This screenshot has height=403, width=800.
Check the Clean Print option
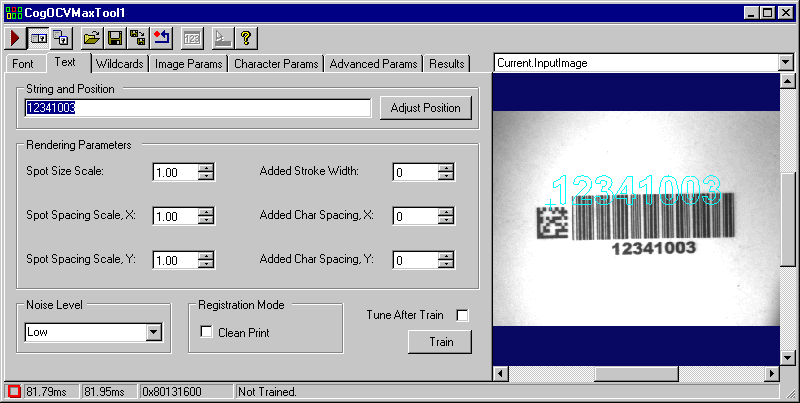pyautogui.click(x=207, y=332)
